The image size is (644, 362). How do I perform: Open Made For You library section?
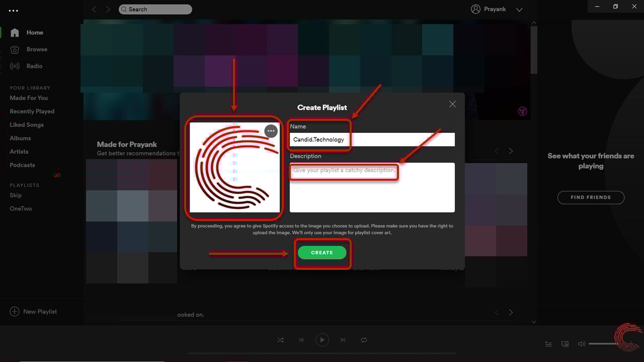pyautogui.click(x=29, y=98)
